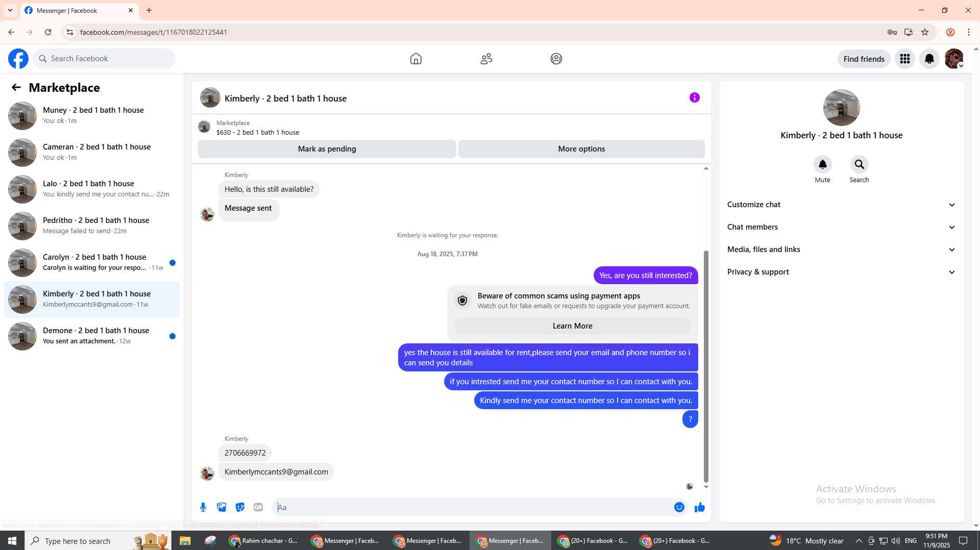This screenshot has width=980, height=550.
Task: Send a voice clip with microphone icon
Action: coord(203,507)
